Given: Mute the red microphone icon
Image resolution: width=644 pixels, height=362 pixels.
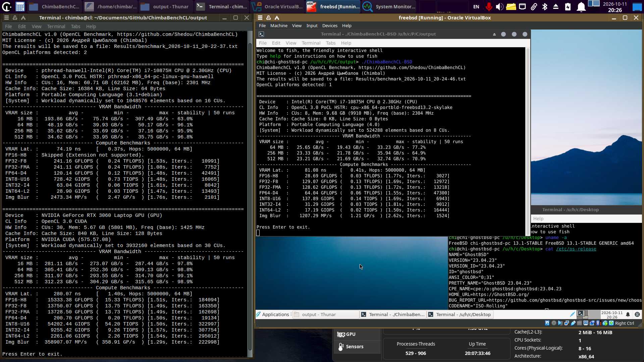Looking at the screenshot, I should click(489, 6).
